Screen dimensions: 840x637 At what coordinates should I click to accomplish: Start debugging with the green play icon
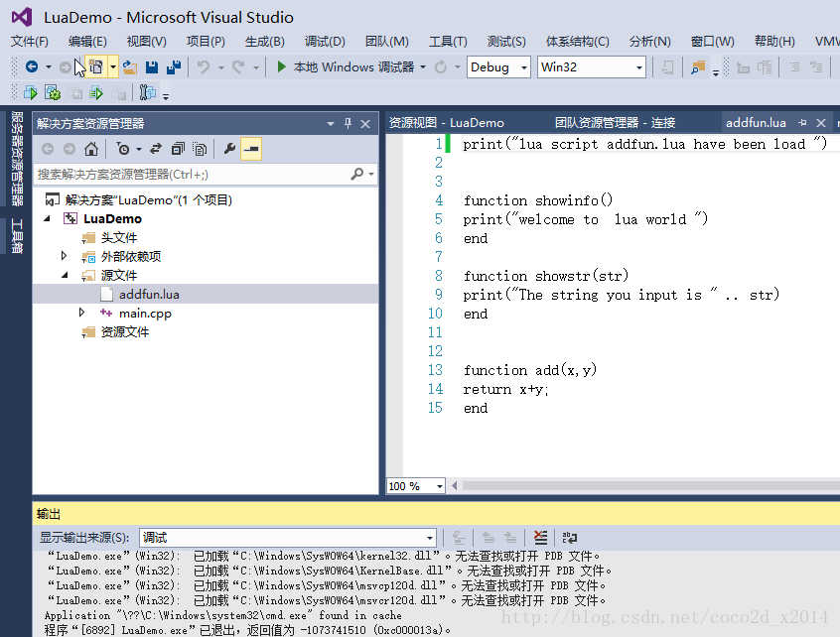click(281, 66)
